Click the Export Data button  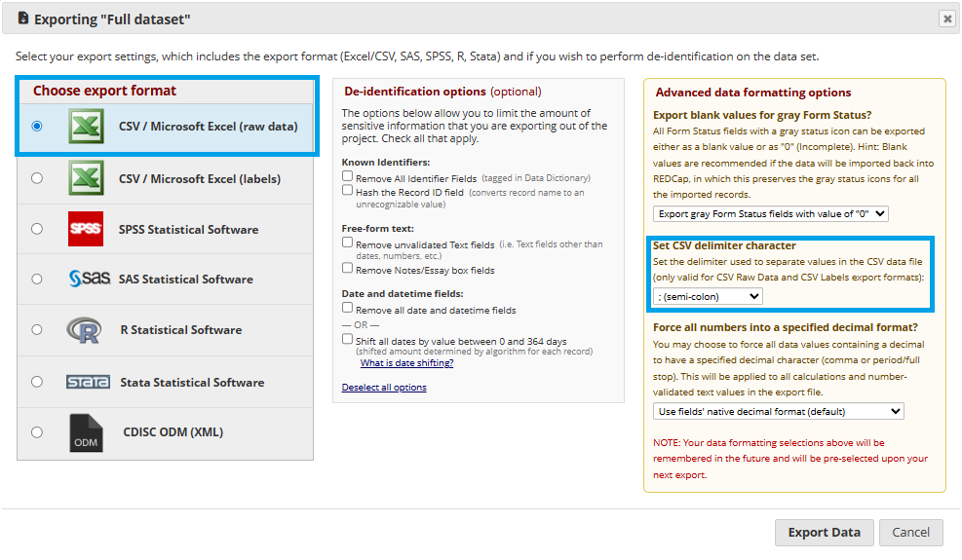[824, 533]
